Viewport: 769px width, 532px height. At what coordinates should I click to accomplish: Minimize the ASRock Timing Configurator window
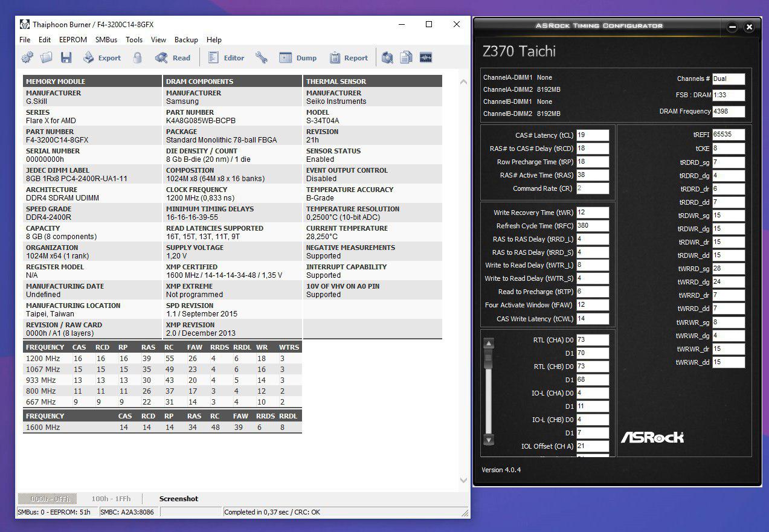pos(732,27)
